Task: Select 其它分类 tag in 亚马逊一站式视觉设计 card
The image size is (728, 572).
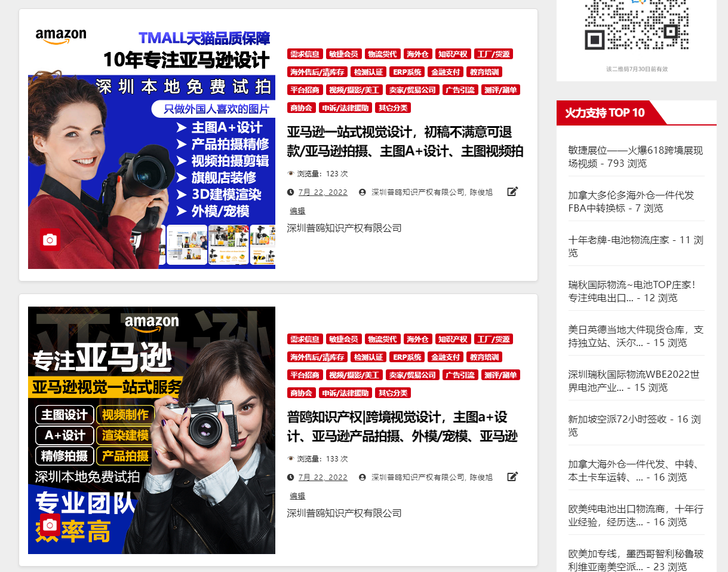Action: (393, 108)
